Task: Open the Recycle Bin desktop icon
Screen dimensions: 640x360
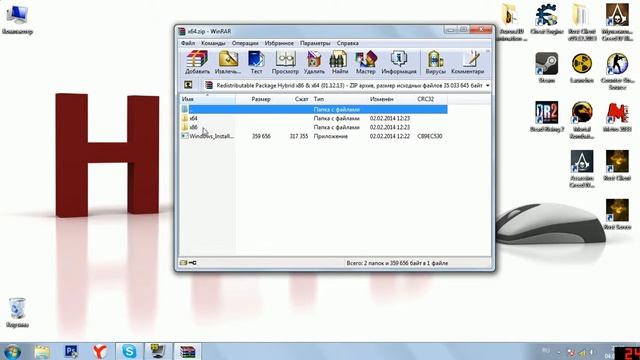Action: 17,312
